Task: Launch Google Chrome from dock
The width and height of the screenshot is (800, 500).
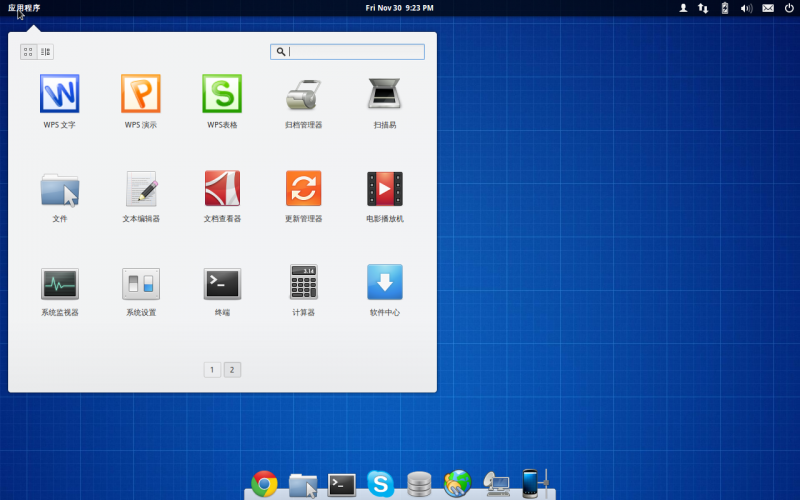Action: click(264, 484)
